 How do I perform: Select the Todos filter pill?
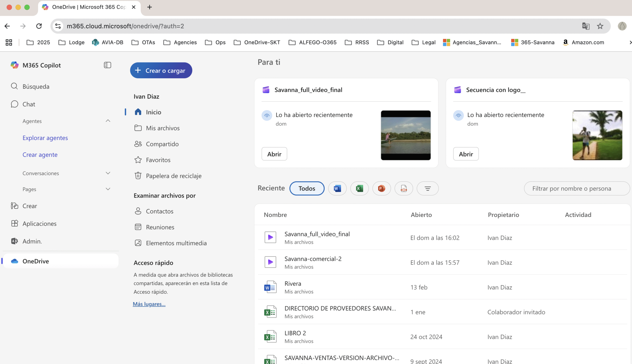[307, 188]
